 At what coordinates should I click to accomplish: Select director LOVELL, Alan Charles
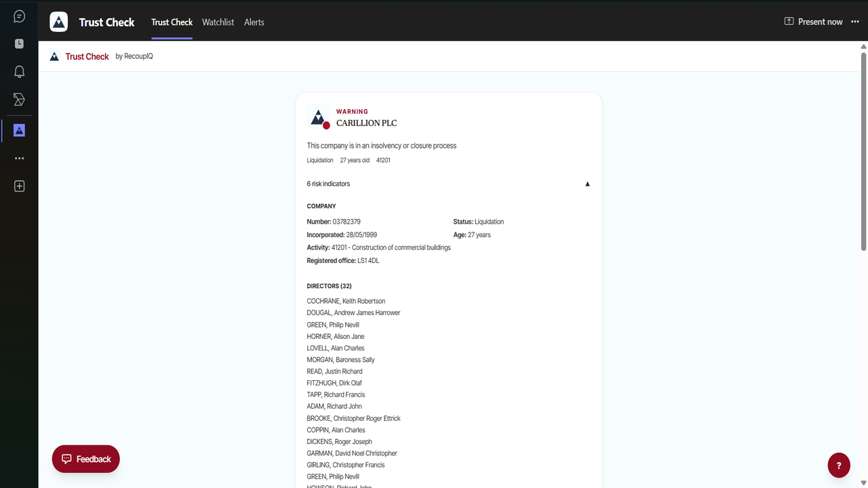(x=336, y=348)
